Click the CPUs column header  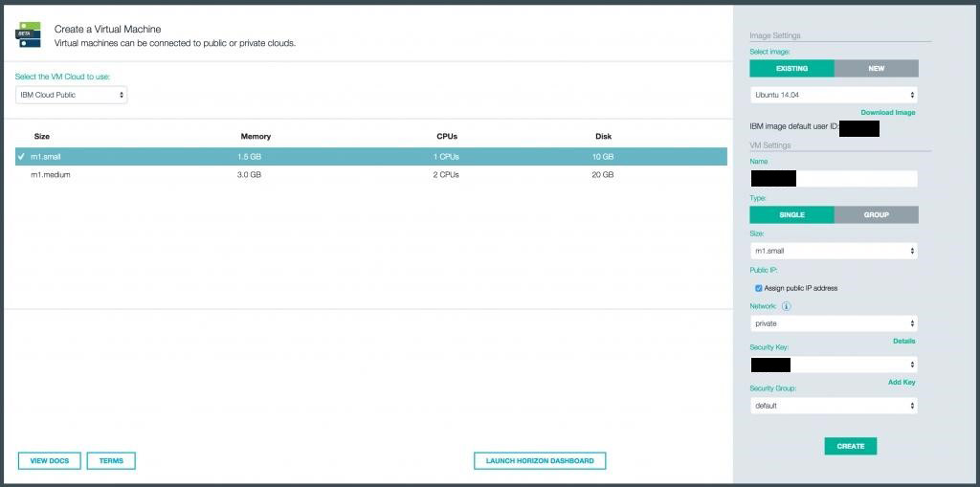click(x=447, y=136)
